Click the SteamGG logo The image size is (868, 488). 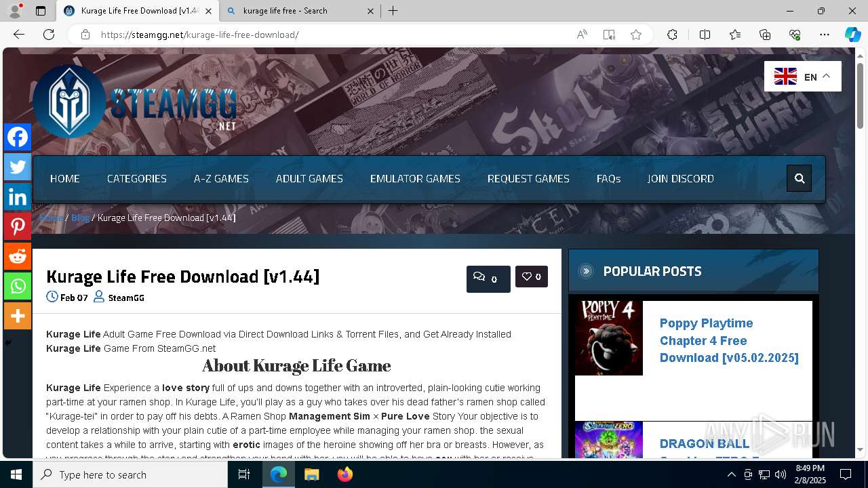134,102
